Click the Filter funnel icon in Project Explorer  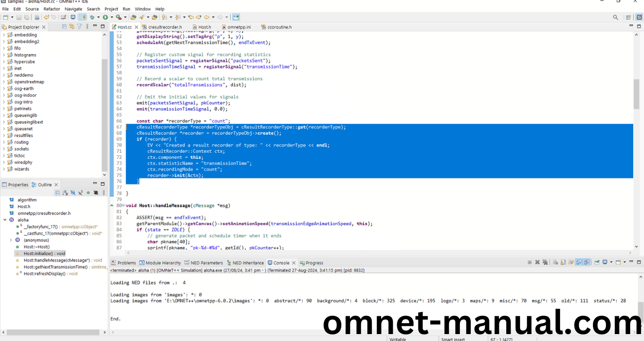point(79,27)
